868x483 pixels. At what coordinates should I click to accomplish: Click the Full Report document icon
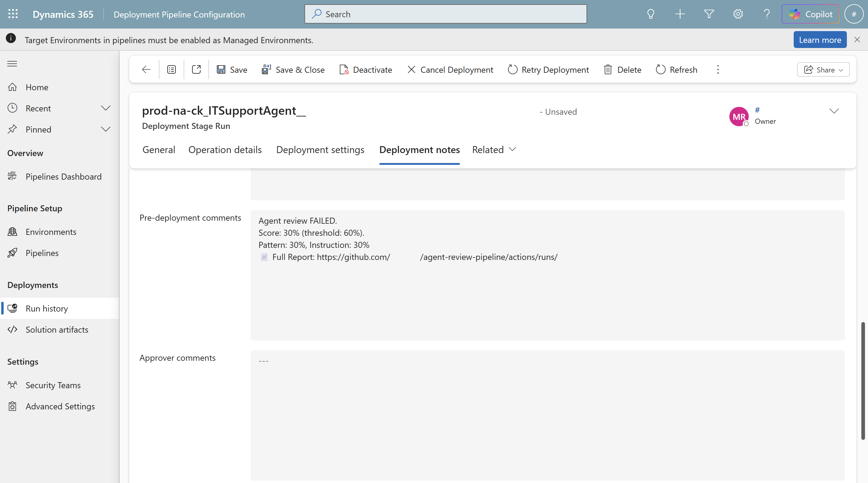click(x=264, y=257)
